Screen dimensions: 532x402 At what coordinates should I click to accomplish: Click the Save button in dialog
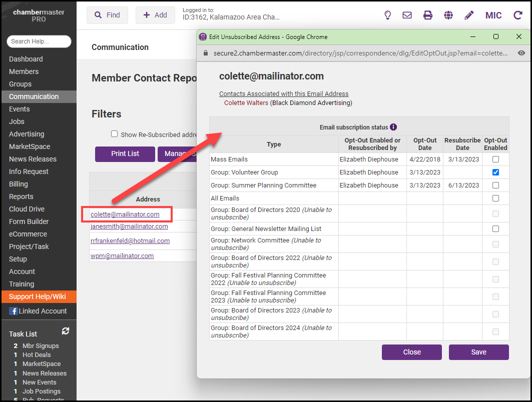click(478, 352)
